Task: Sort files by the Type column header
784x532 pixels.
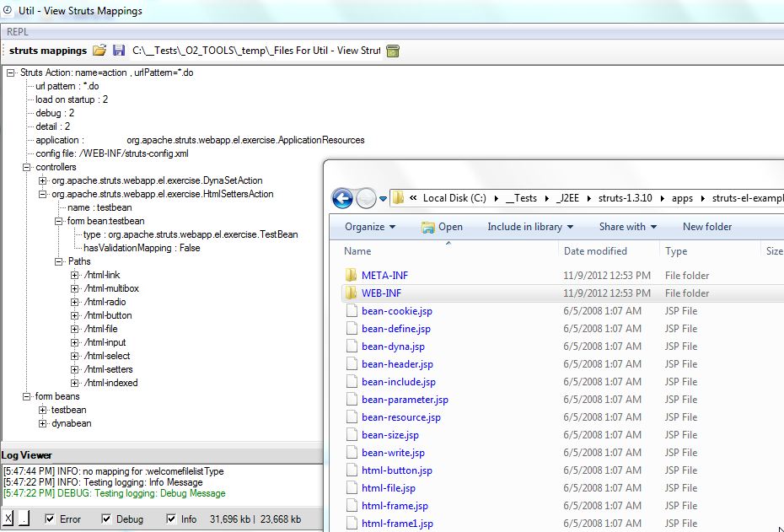Action: (x=676, y=251)
